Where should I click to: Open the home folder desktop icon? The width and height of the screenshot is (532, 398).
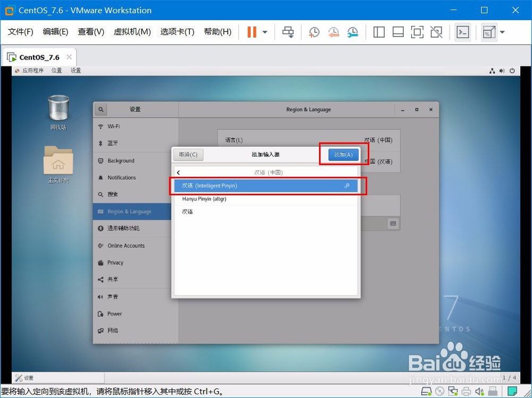[59, 165]
